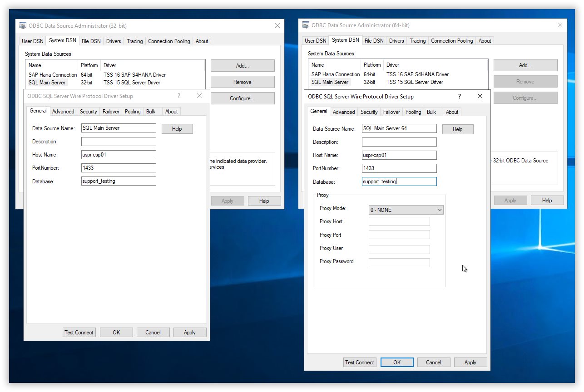Select the Security tab in 32-bit driver setup
584x392 pixels.
point(88,111)
